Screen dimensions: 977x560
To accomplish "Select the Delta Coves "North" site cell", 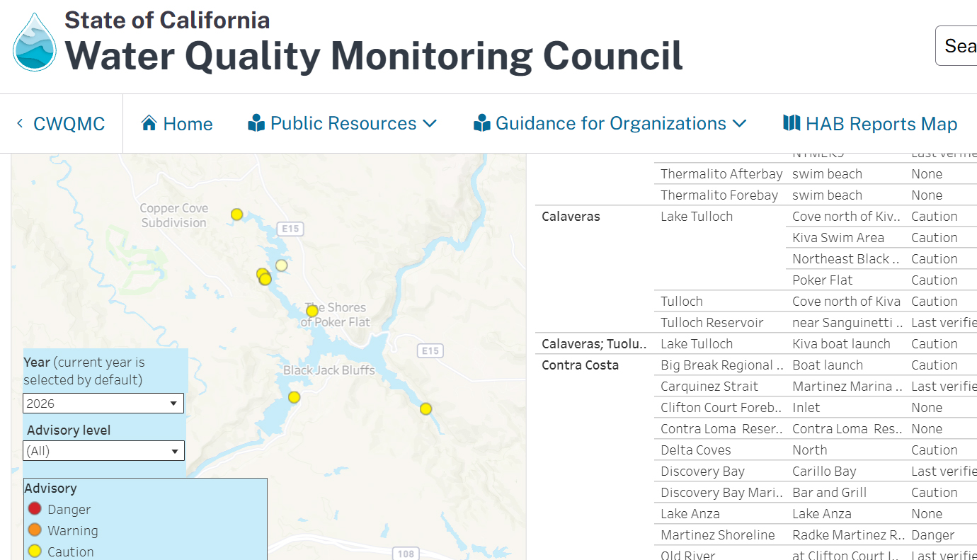I will tap(846, 450).
